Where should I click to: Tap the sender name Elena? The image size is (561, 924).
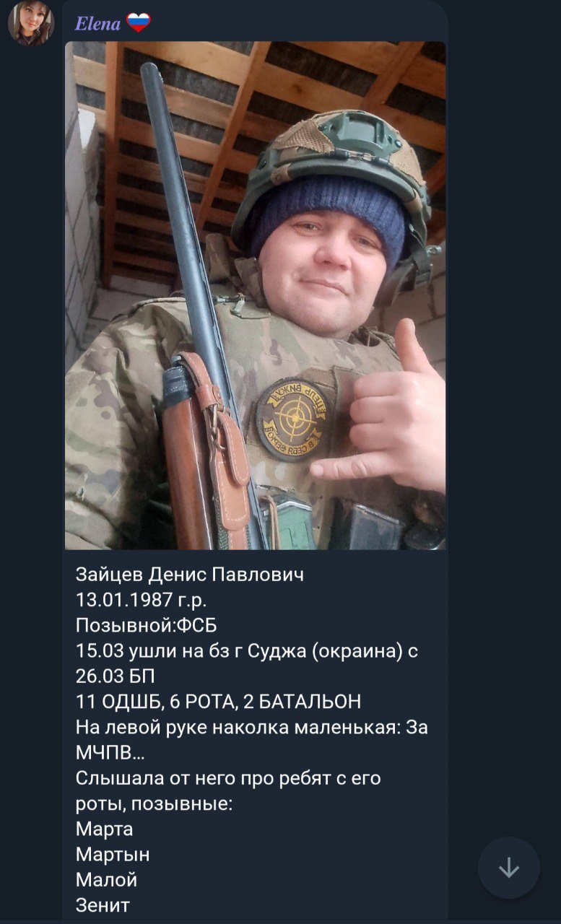pyautogui.click(x=97, y=24)
